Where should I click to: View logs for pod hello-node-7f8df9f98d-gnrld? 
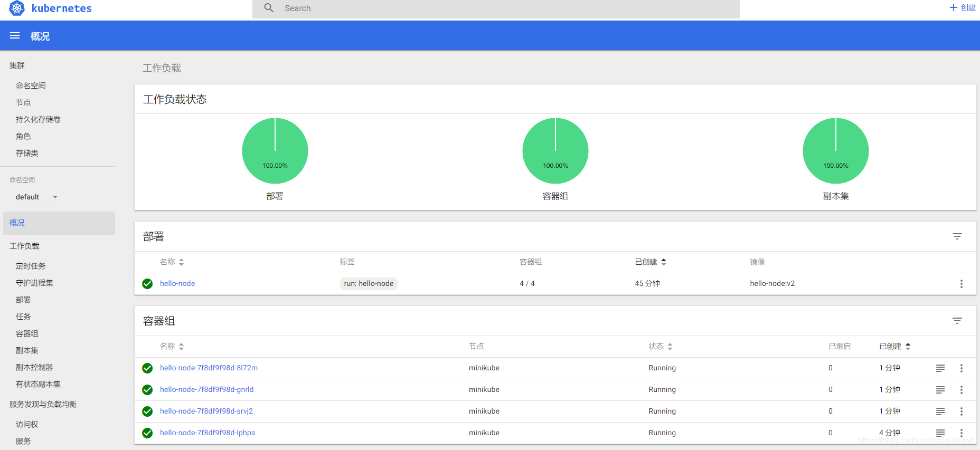coord(940,390)
